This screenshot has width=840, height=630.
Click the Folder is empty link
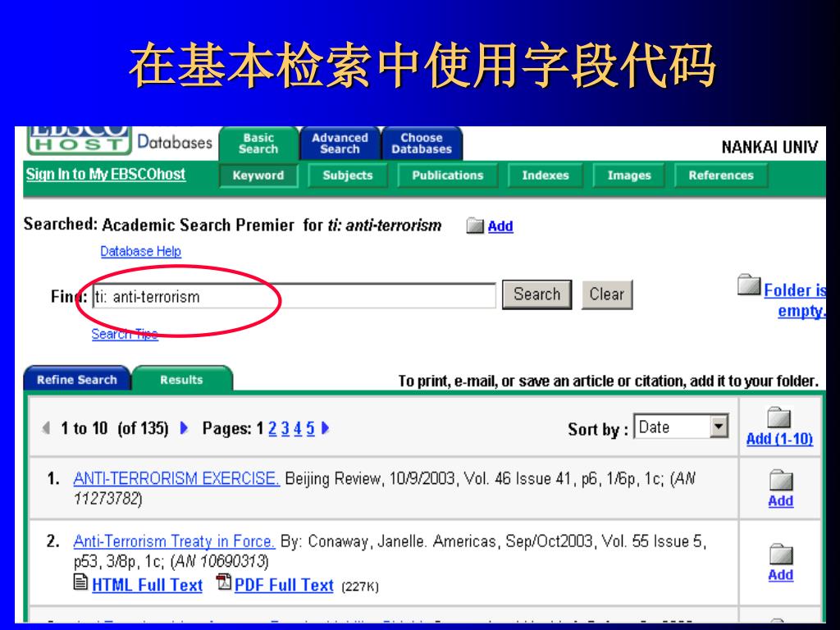795,300
